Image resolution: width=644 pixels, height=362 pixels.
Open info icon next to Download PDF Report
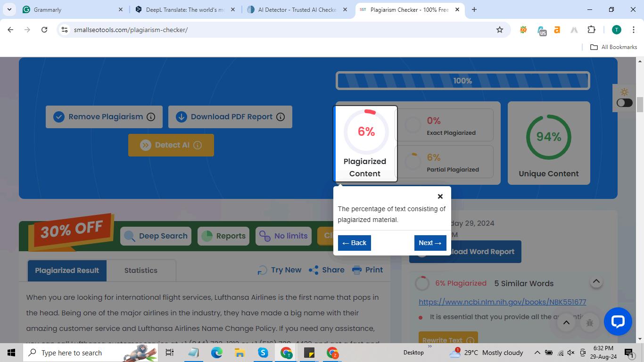281,117
